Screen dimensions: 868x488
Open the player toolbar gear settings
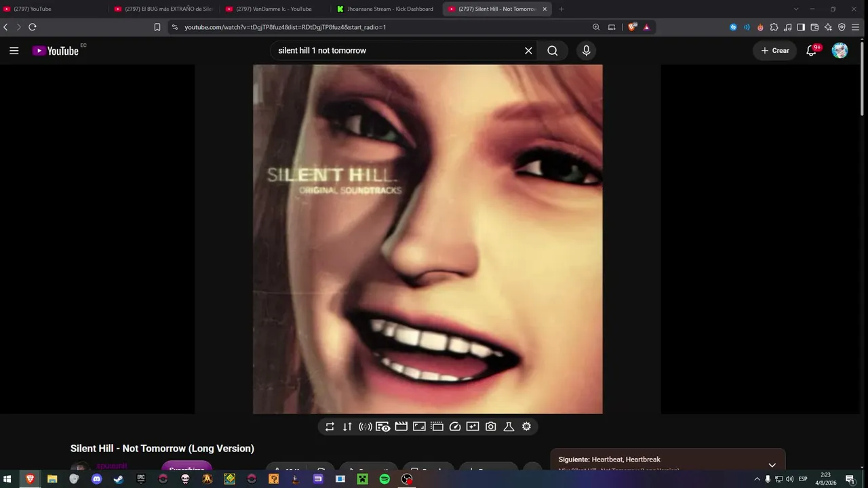pos(526,426)
